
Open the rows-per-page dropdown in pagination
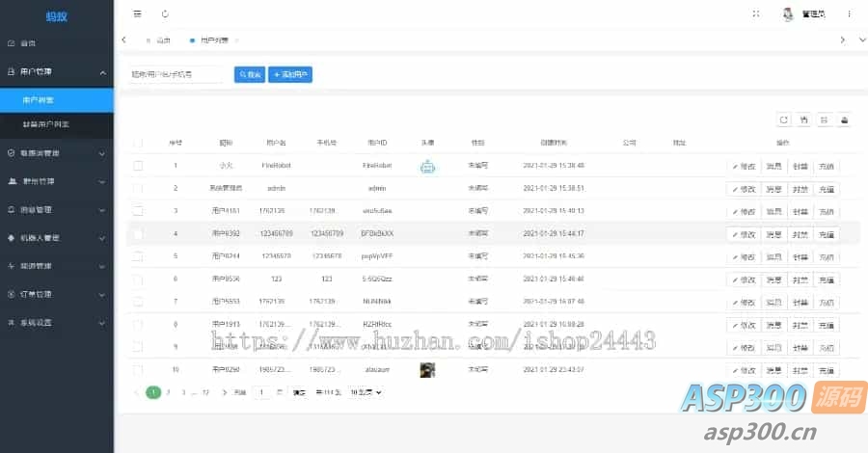click(x=366, y=392)
